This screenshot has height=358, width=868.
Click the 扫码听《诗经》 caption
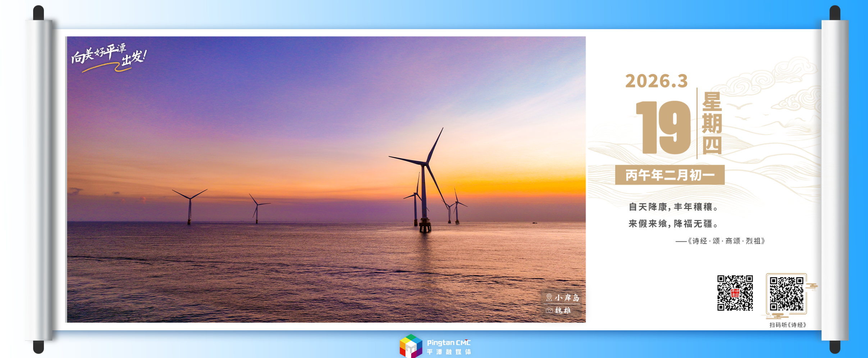tap(787, 325)
